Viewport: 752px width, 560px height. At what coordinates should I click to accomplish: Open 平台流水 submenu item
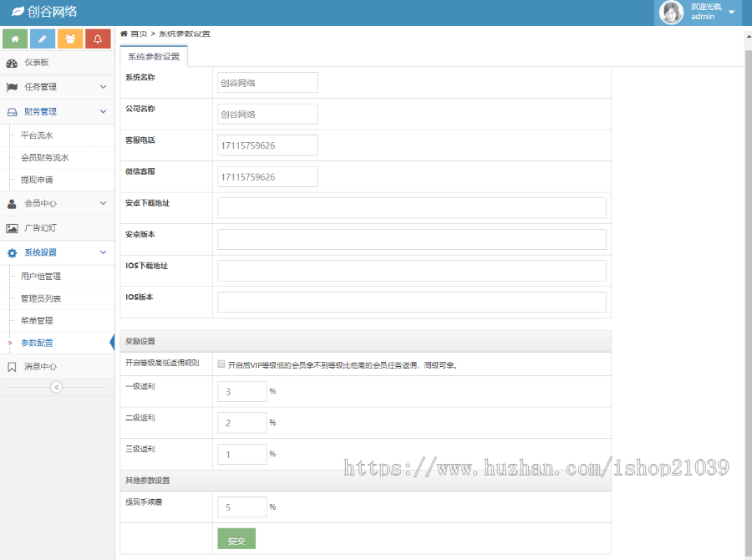coord(37,135)
